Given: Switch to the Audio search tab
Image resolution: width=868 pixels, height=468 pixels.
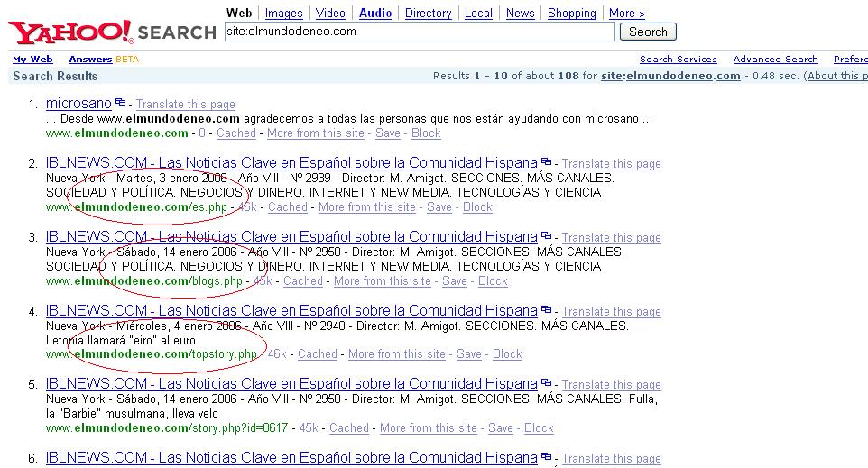Looking at the screenshot, I should pos(375,13).
